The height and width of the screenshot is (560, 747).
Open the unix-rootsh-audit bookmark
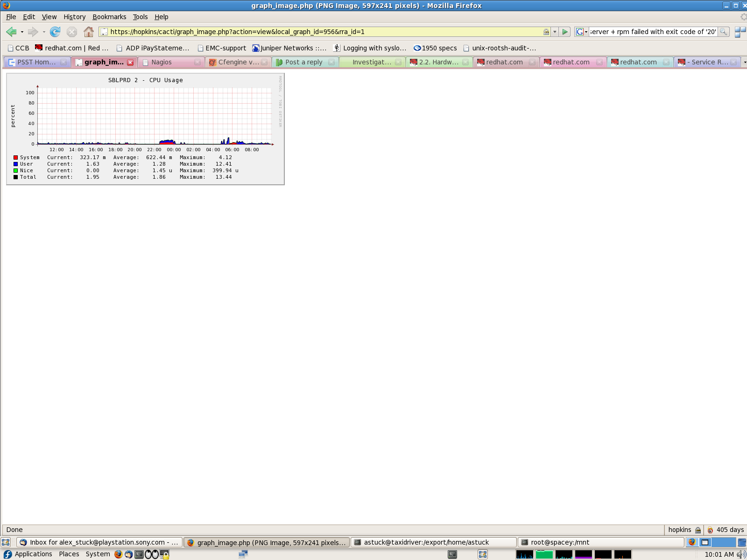[x=500, y=48]
